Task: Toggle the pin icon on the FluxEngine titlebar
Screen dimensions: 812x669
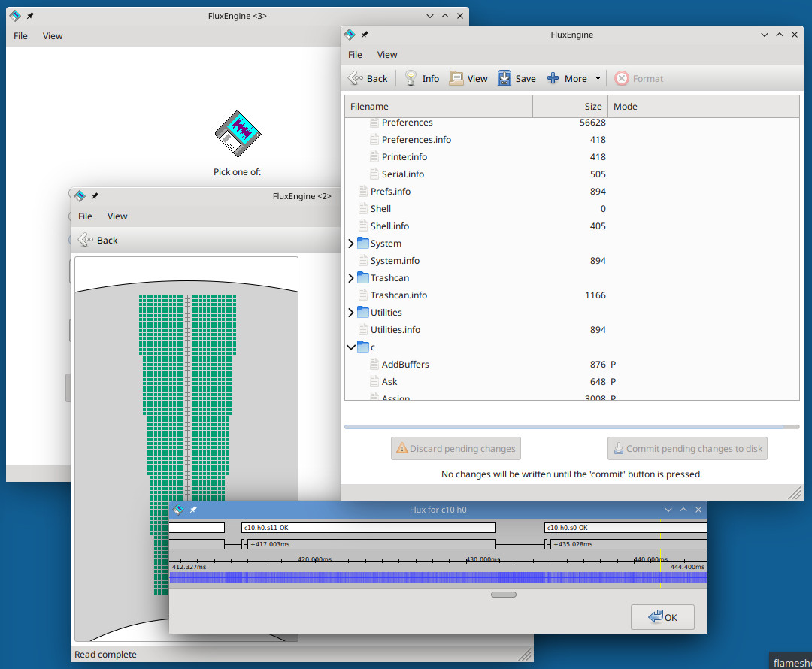Action: click(x=365, y=34)
